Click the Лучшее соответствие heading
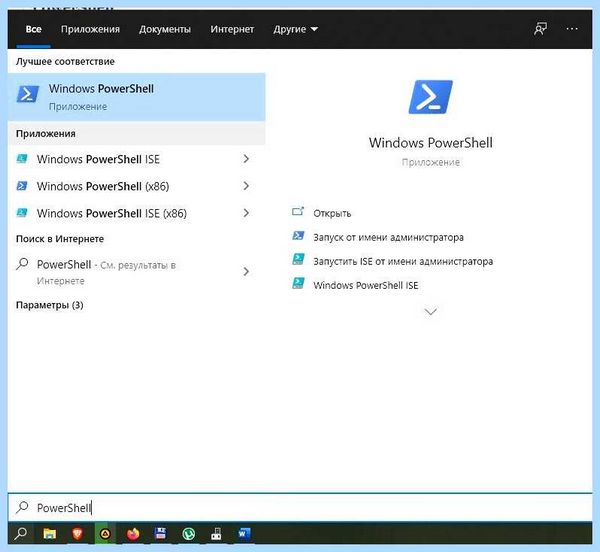The image size is (600, 552). click(x=65, y=61)
